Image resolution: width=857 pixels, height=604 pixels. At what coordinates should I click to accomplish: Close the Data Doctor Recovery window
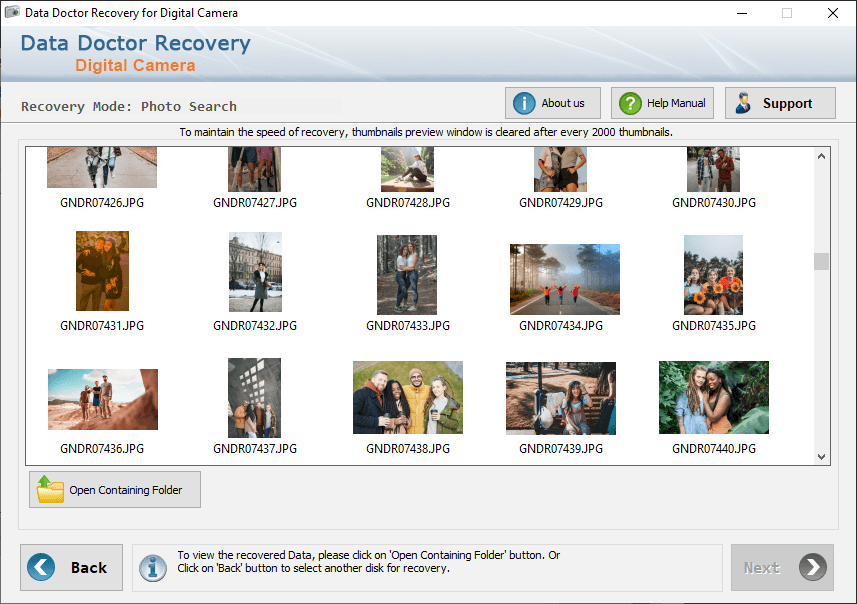(x=832, y=13)
